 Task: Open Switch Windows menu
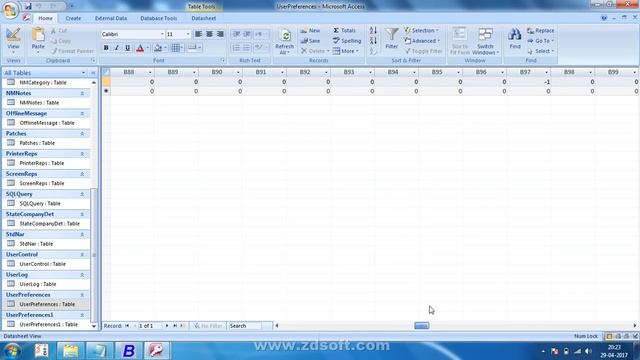click(x=485, y=41)
